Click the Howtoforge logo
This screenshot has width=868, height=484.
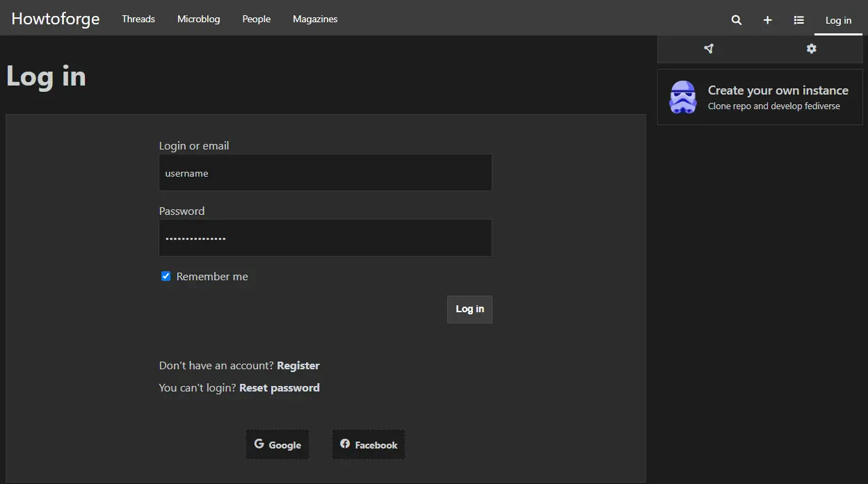pos(55,19)
